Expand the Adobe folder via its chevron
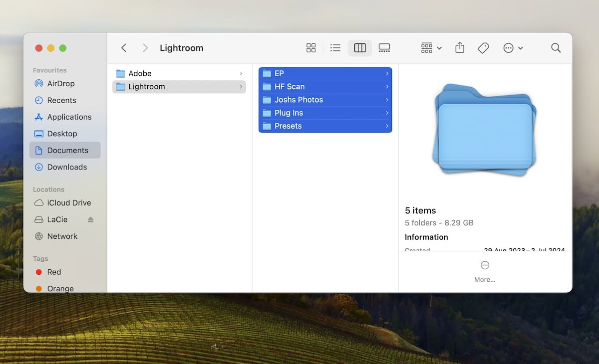 [242, 73]
